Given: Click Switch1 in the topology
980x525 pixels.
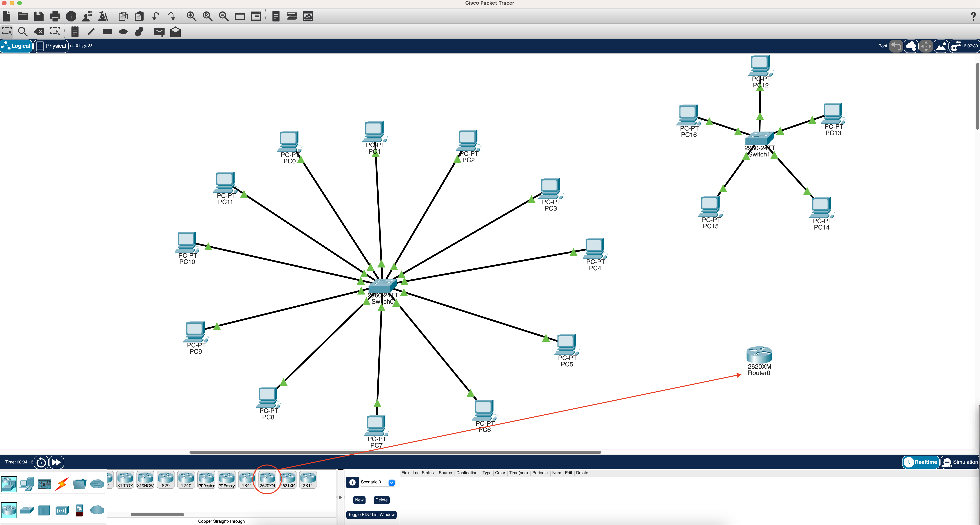Looking at the screenshot, I should click(x=759, y=138).
